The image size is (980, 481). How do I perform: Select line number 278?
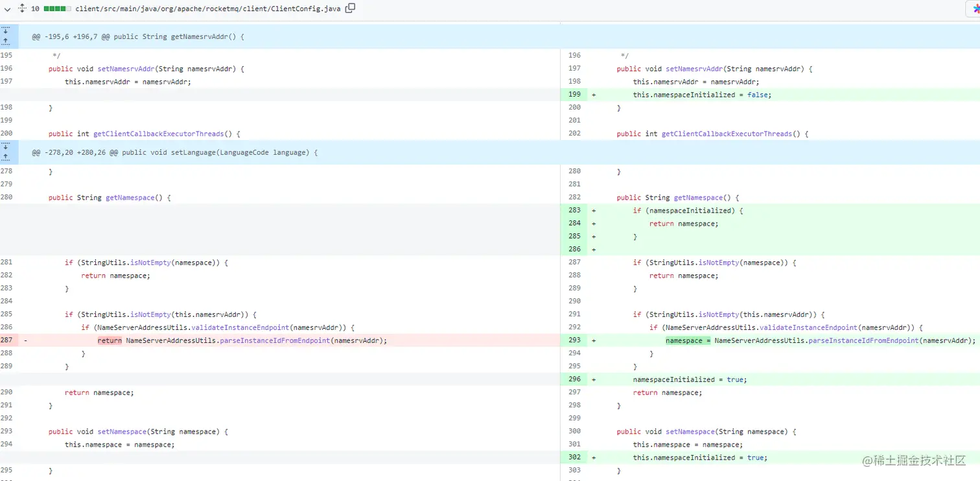click(x=6, y=171)
